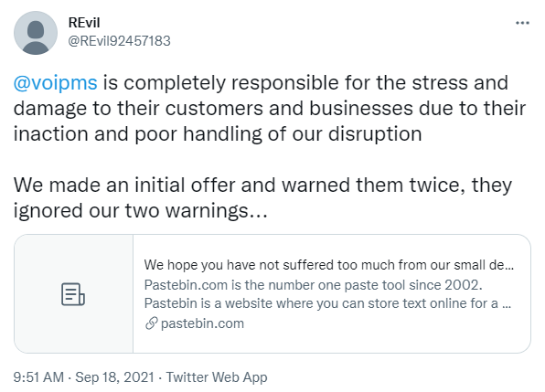The height and width of the screenshot is (392, 545).
Task: Click the text 'is completely responsible for the stress'
Action: [x=305, y=83]
